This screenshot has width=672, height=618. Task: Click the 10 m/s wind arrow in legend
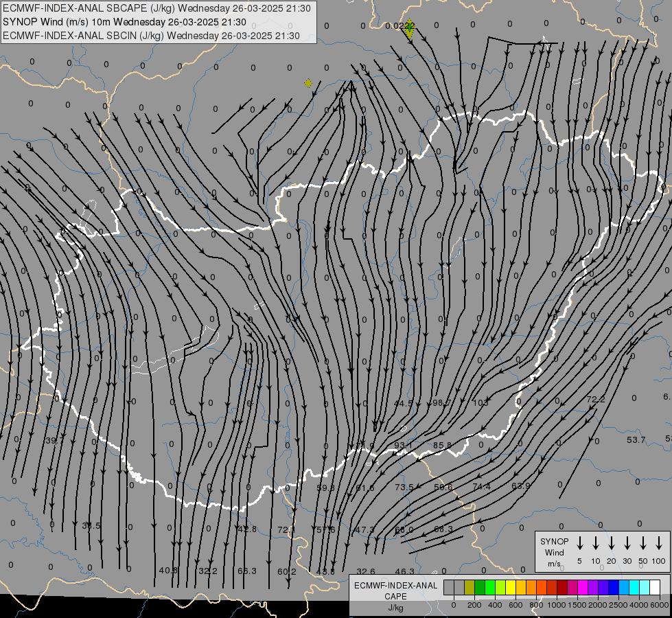tap(596, 543)
